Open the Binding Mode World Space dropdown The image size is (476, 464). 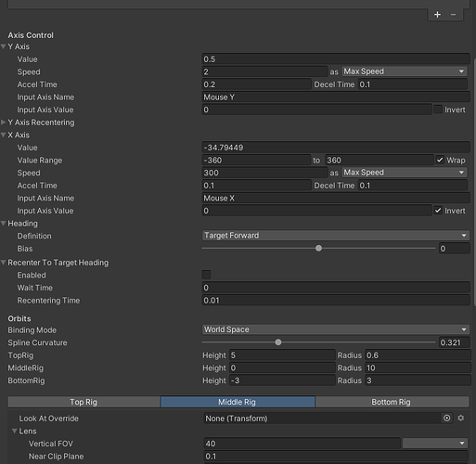tap(336, 329)
